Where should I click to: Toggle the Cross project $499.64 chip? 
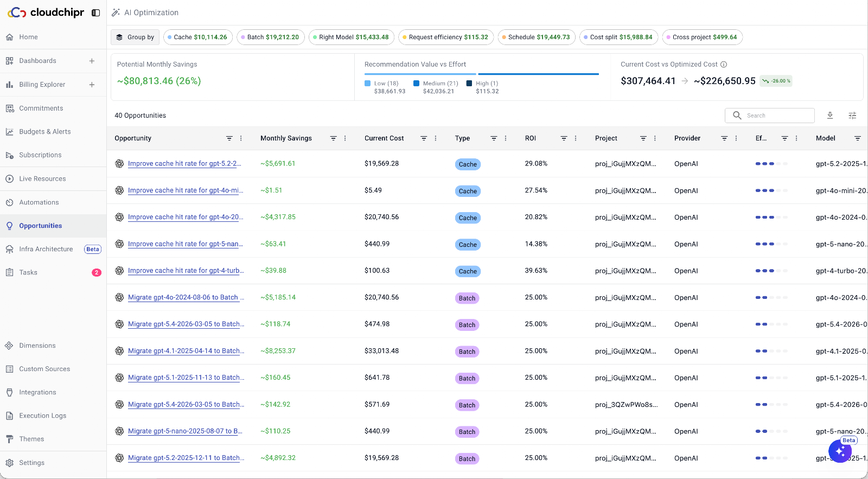pyautogui.click(x=703, y=37)
